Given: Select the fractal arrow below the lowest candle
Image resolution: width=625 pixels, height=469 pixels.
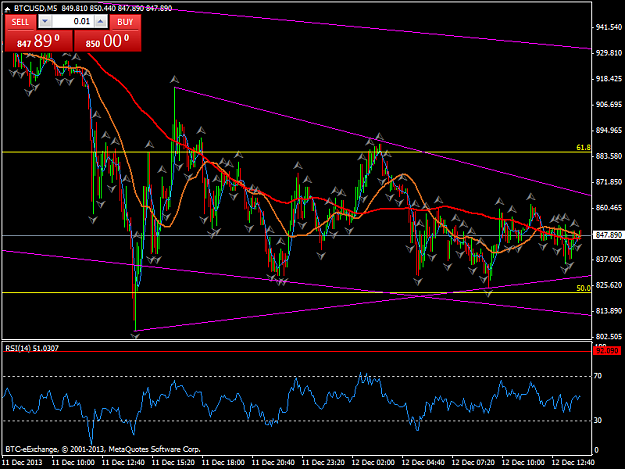Looking at the screenshot, I should pyautogui.click(x=136, y=336).
